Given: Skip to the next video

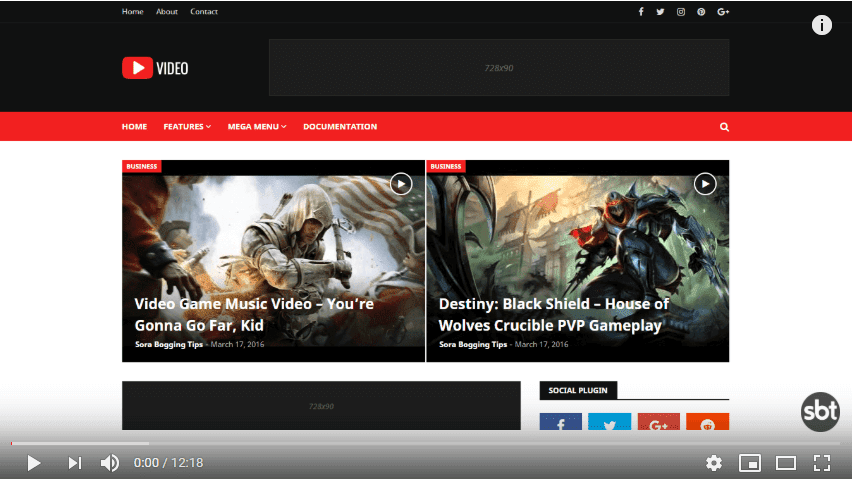Looking at the screenshot, I should tap(74, 463).
